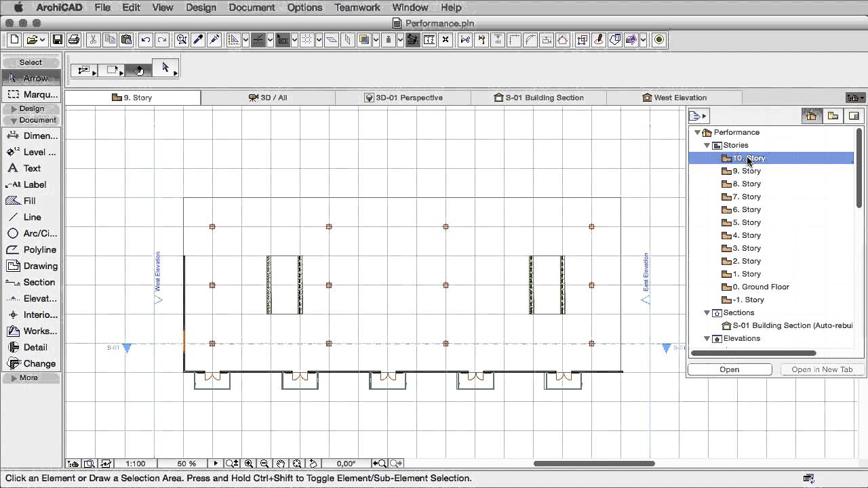Select the syringe Inject Parameters tool

[x=214, y=40]
